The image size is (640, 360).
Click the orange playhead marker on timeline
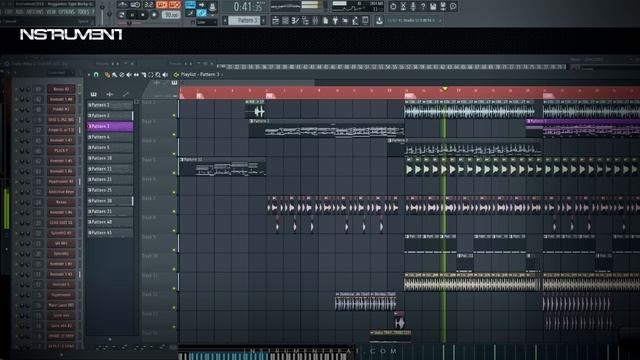(x=444, y=89)
